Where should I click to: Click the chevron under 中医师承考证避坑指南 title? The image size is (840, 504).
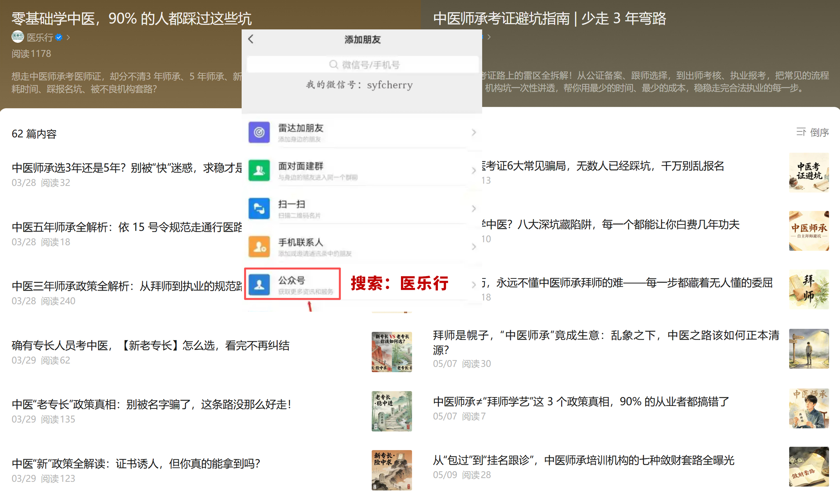pyautogui.click(x=489, y=37)
